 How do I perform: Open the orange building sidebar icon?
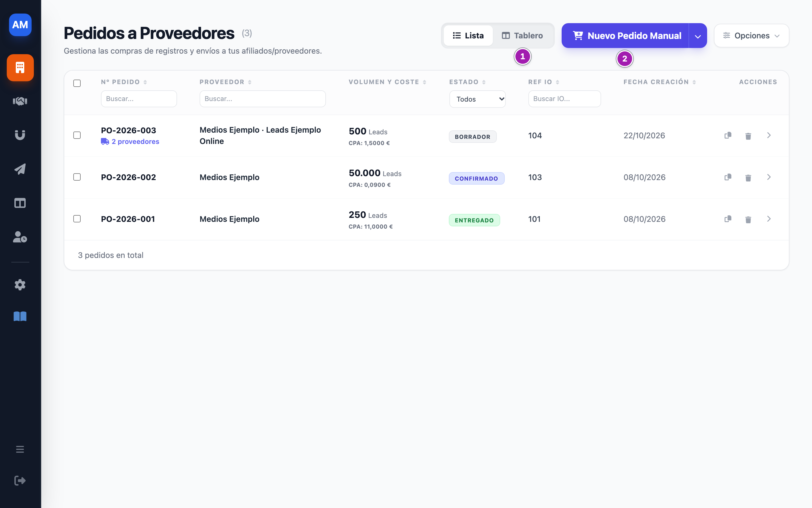pos(20,67)
